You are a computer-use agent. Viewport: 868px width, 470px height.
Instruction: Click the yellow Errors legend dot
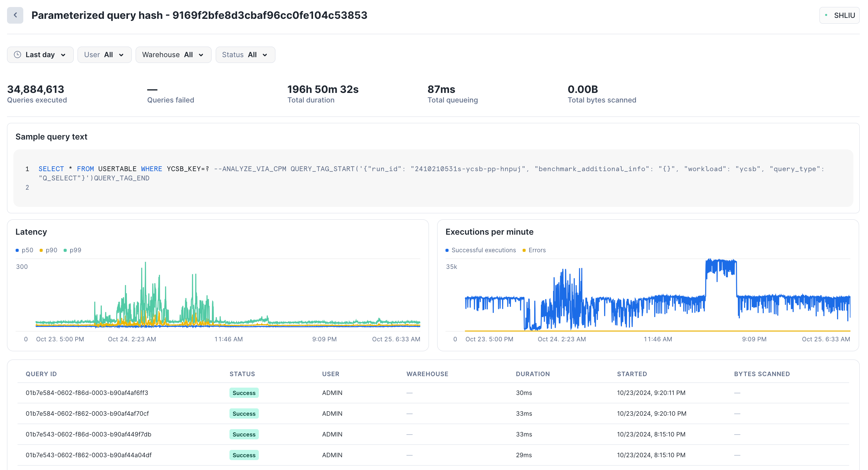[524, 250]
